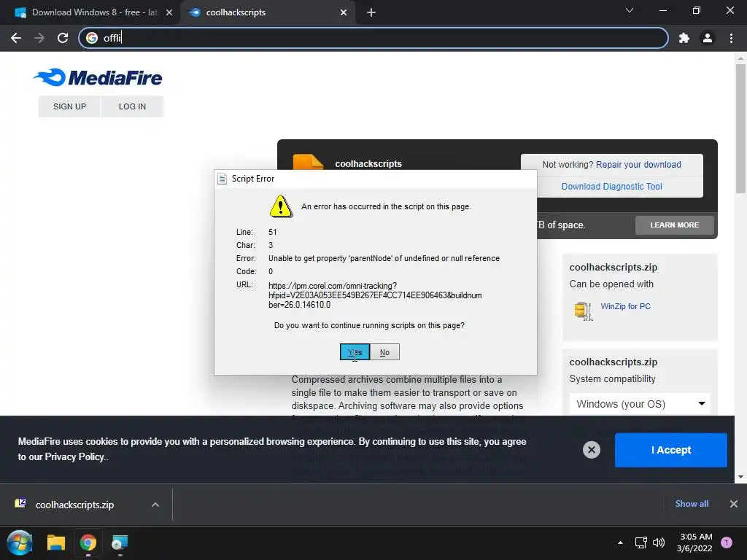Expand the Windows (your OS) dropdown
This screenshot has height=560, width=747.
[x=640, y=404]
